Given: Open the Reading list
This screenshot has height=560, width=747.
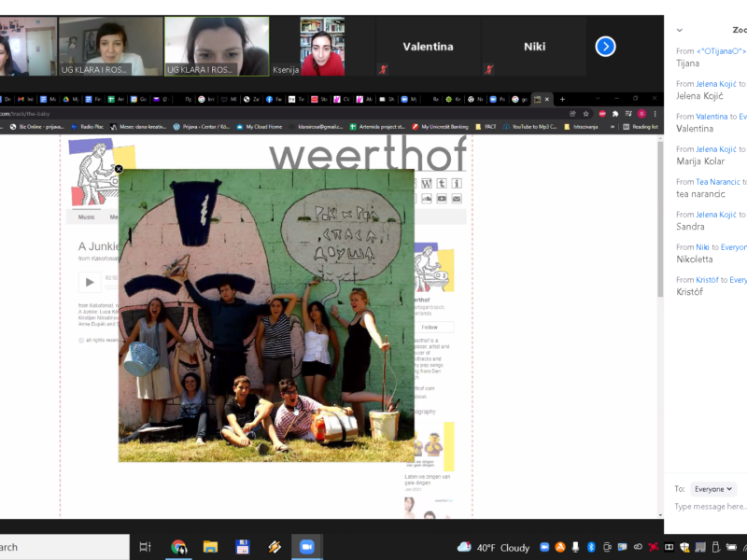Looking at the screenshot, I should 641,127.
